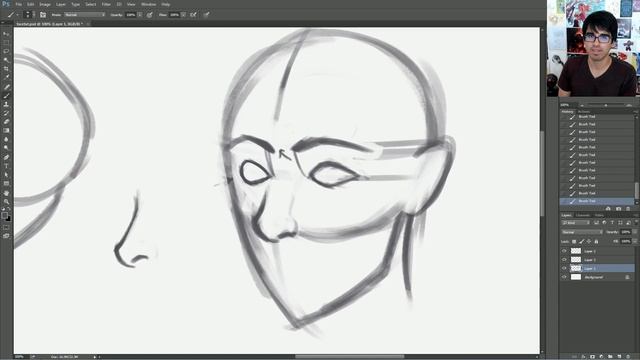Expand the Flow slider arrow
Image resolution: width=640 pixels, height=360 pixels.
click(x=183, y=15)
